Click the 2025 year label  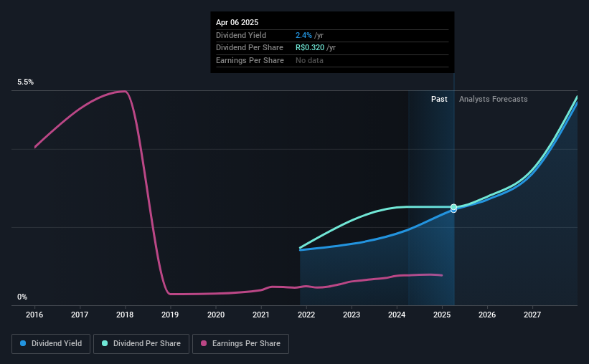[x=442, y=315]
